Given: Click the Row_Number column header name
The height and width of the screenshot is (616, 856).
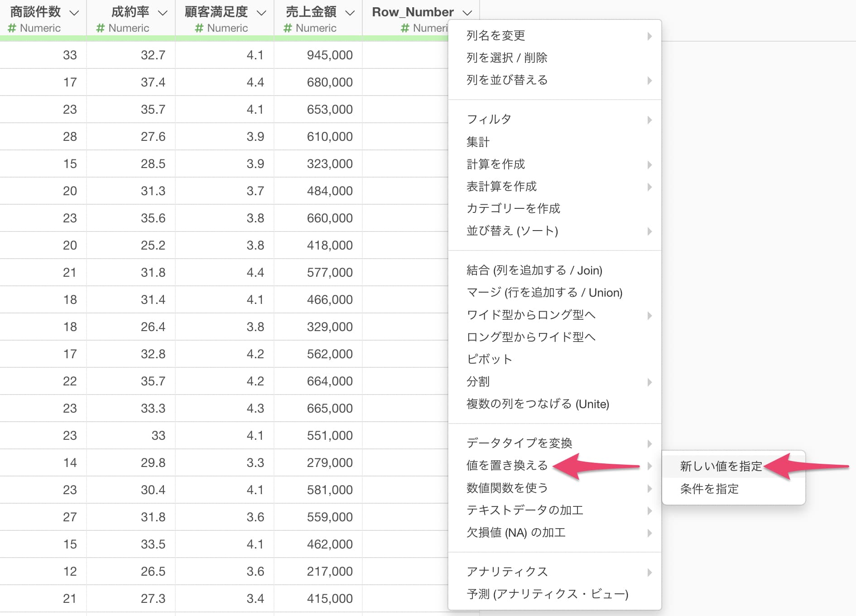Looking at the screenshot, I should coord(413,12).
